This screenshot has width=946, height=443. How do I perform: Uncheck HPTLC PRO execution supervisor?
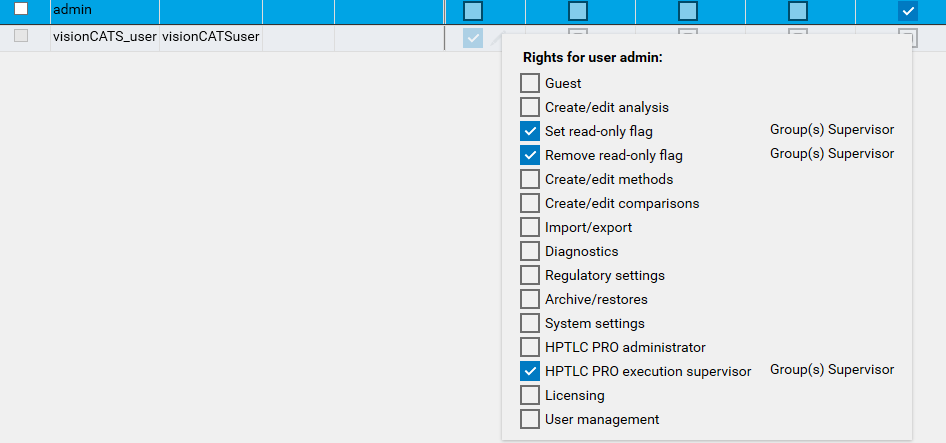point(530,371)
